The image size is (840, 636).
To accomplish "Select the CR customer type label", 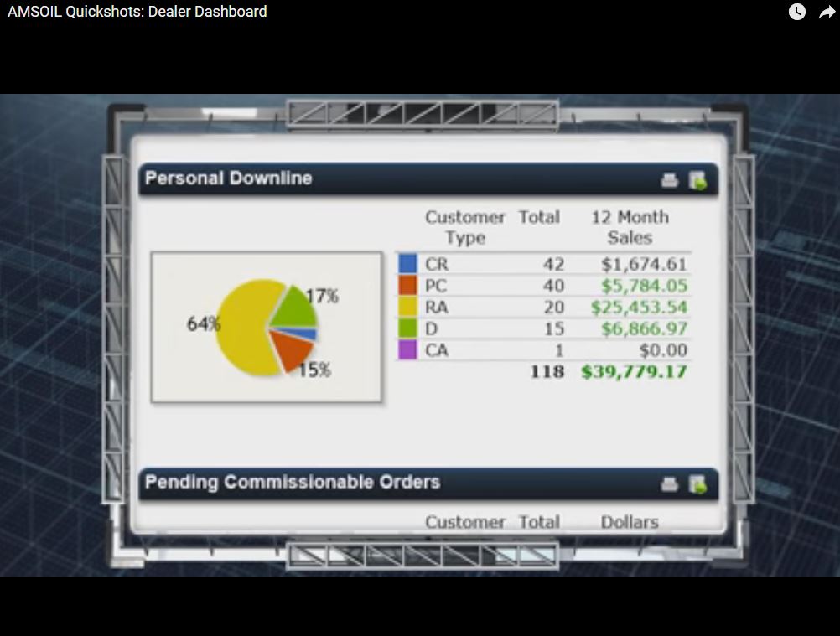I will click(437, 264).
